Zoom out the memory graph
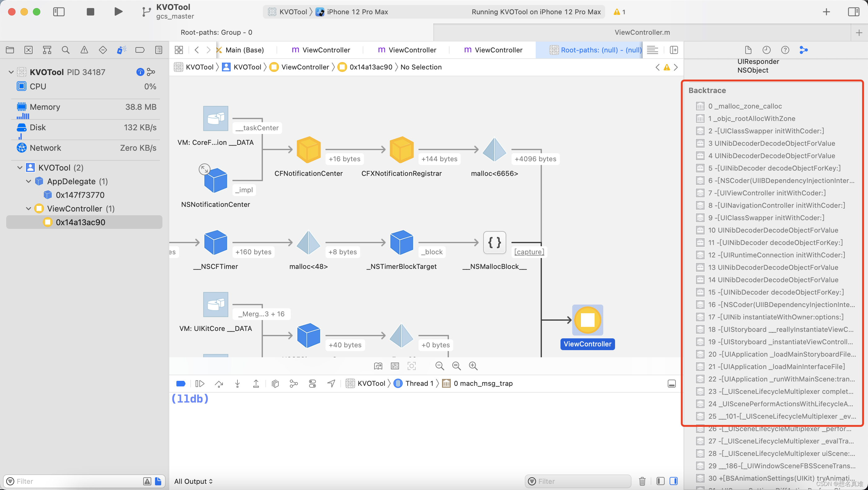 click(439, 366)
